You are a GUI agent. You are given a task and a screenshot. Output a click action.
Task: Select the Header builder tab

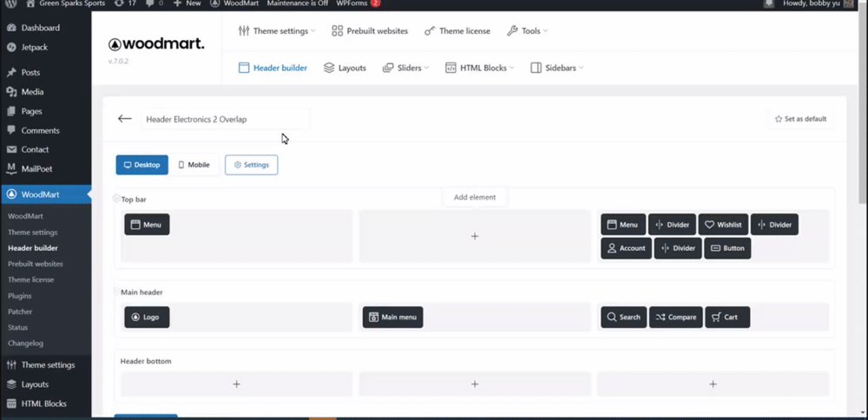click(x=273, y=68)
